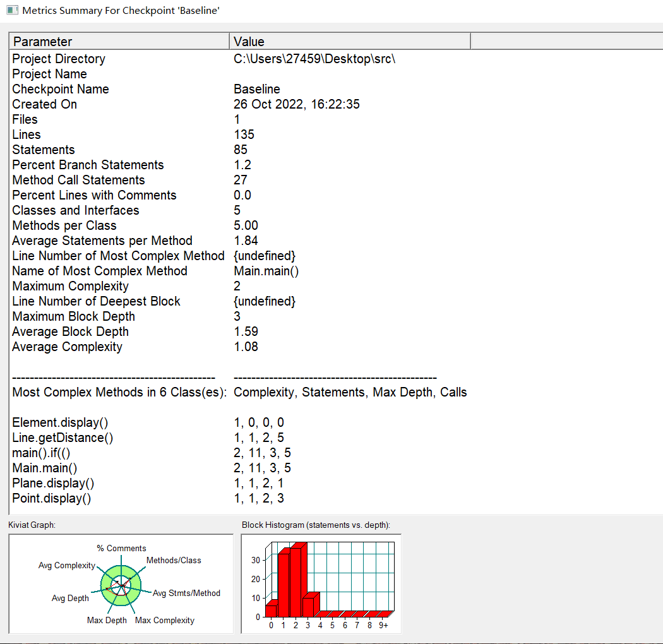The height and width of the screenshot is (644, 663).
Task: Click the Method Call value 27
Action: pyautogui.click(x=241, y=180)
